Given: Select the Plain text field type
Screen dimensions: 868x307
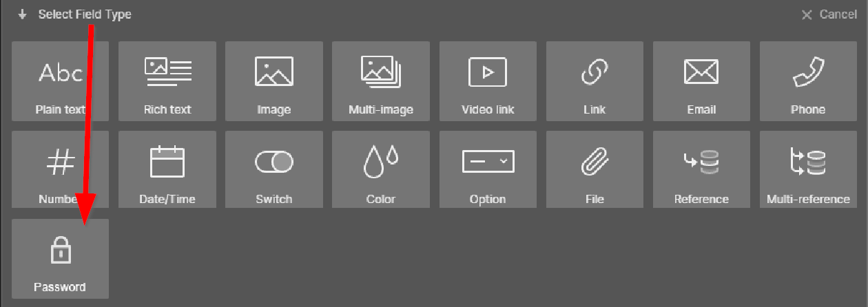Looking at the screenshot, I should point(60,81).
